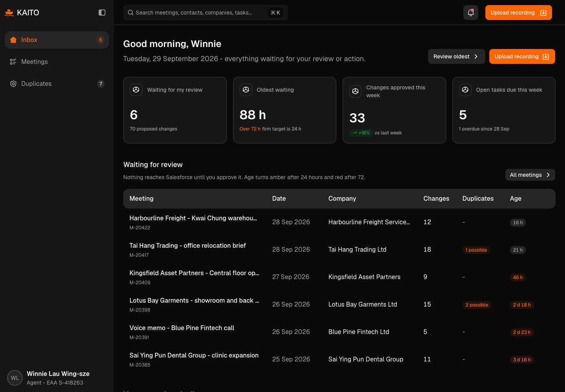Open Tai Hang Trading office relocation brief
This screenshot has width=565, height=392.
[339, 250]
